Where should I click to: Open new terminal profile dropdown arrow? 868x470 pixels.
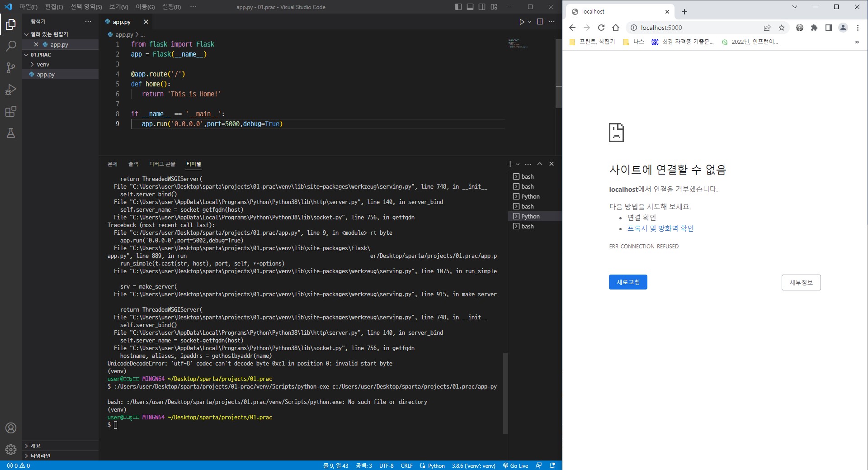(518, 164)
